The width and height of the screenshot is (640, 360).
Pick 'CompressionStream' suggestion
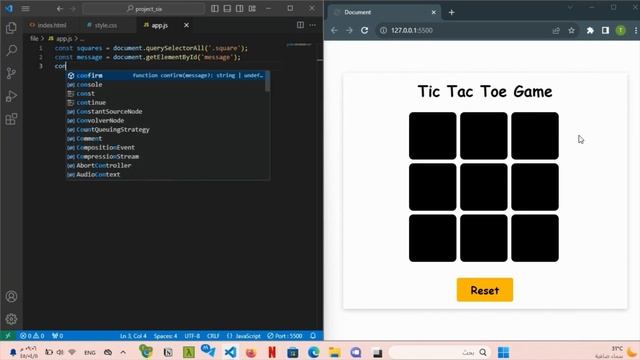pos(167,156)
